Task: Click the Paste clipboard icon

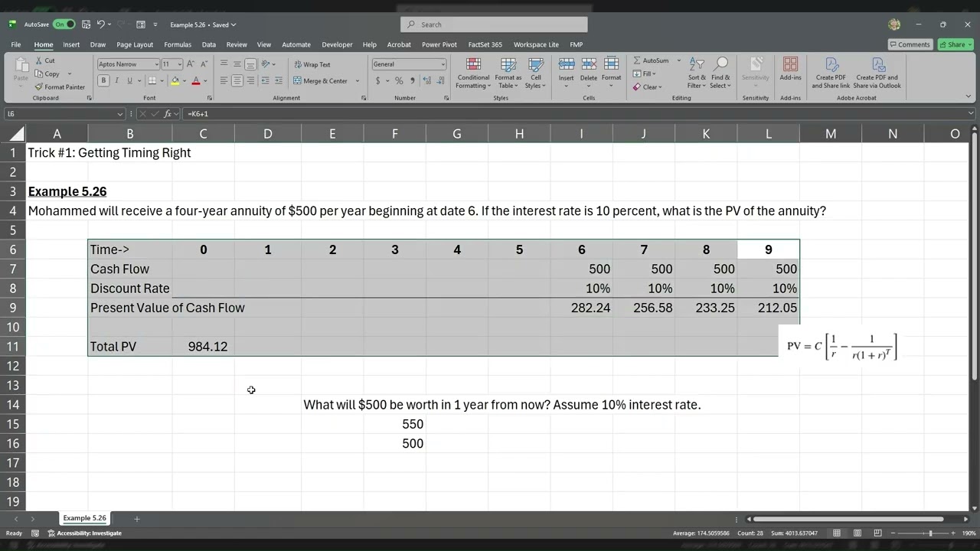Action: point(21,66)
